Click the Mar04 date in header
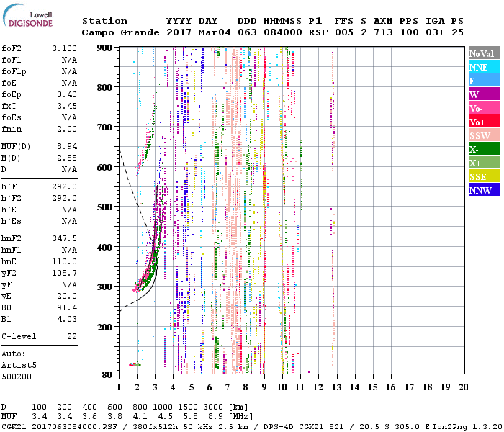This screenshot has width=504, height=432. click(x=214, y=32)
